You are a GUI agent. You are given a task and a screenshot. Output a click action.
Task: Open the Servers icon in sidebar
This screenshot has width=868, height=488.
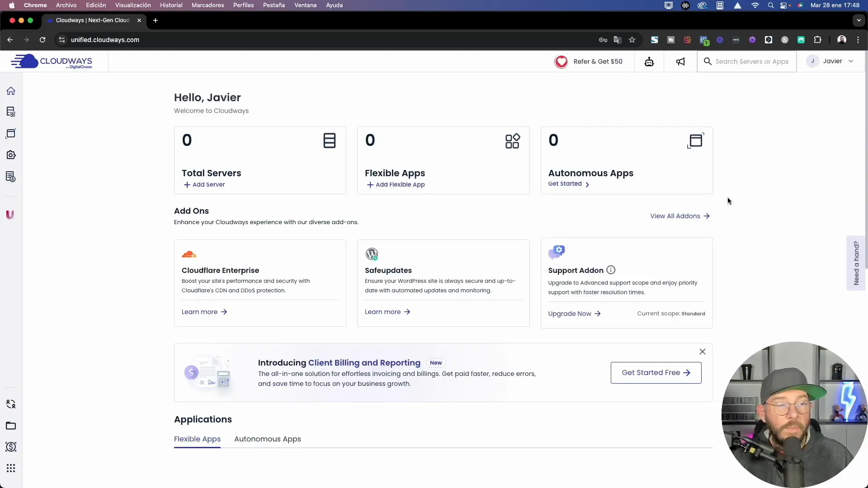pos(11,112)
